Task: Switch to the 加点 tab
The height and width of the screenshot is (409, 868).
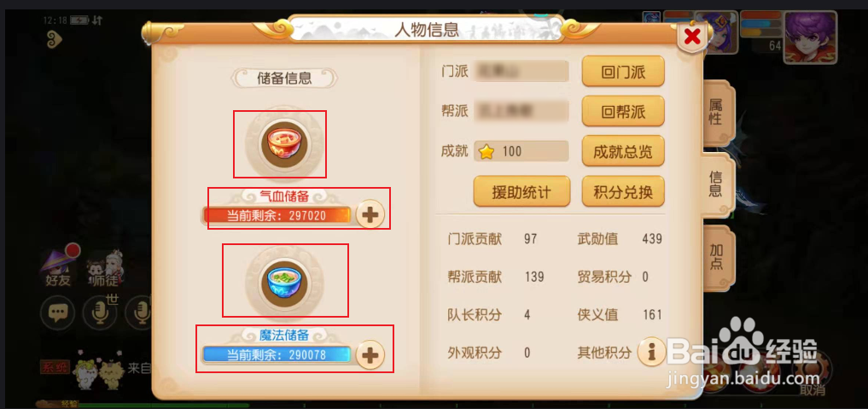Action: tap(717, 258)
